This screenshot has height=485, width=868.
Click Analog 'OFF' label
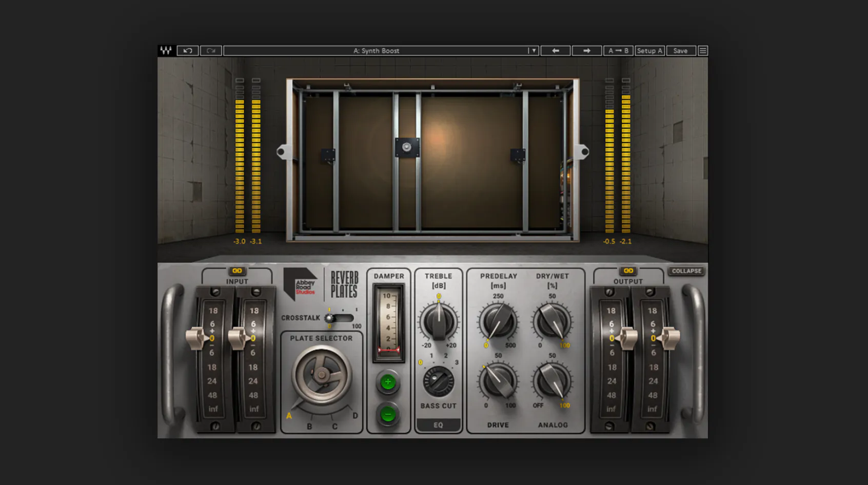click(538, 406)
